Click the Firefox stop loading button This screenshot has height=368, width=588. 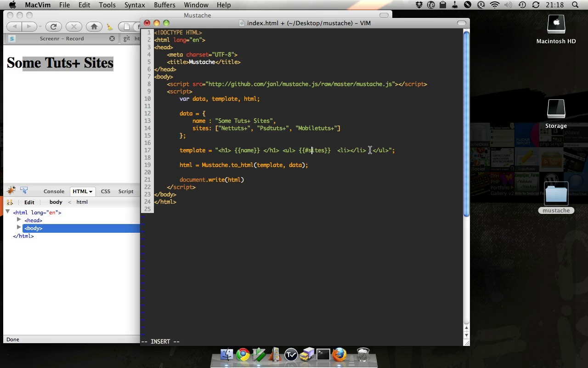click(x=73, y=27)
